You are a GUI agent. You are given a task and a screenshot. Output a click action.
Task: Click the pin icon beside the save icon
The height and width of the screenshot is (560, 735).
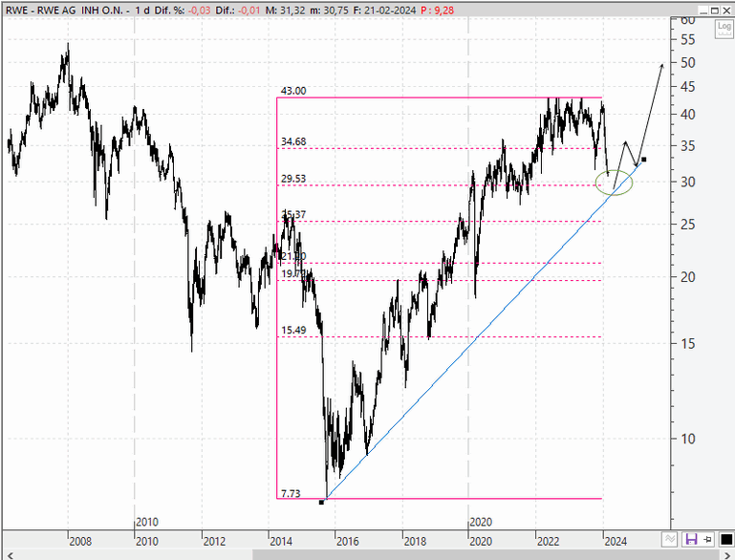pyautogui.click(x=707, y=539)
